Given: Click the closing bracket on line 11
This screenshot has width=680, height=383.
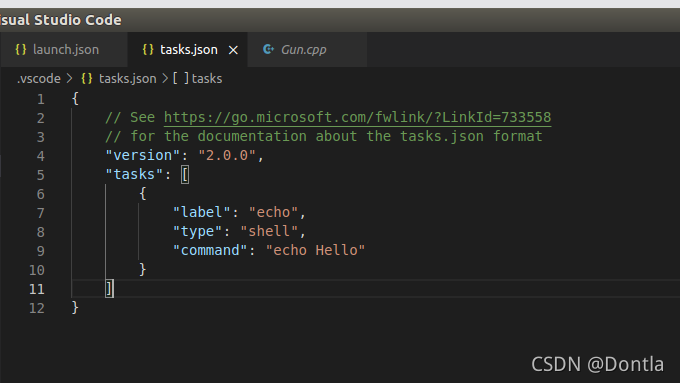Looking at the screenshot, I should click(x=109, y=289).
